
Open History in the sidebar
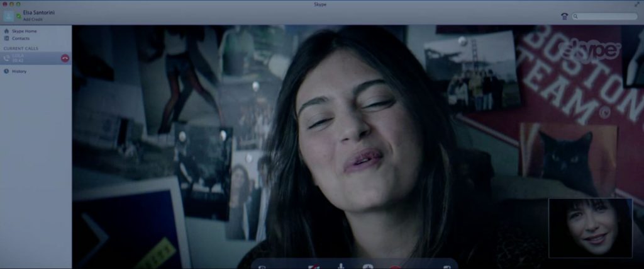(x=19, y=71)
